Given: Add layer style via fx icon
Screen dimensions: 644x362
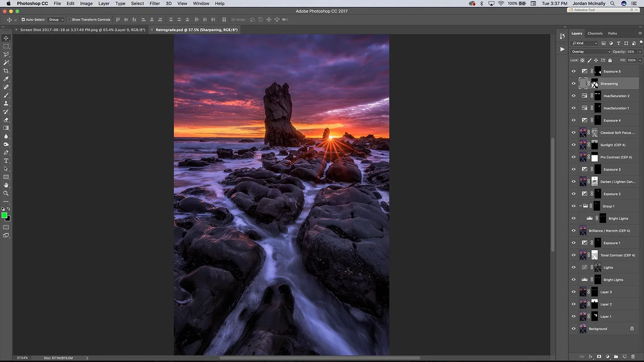Looking at the screenshot, I should tap(591, 356).
